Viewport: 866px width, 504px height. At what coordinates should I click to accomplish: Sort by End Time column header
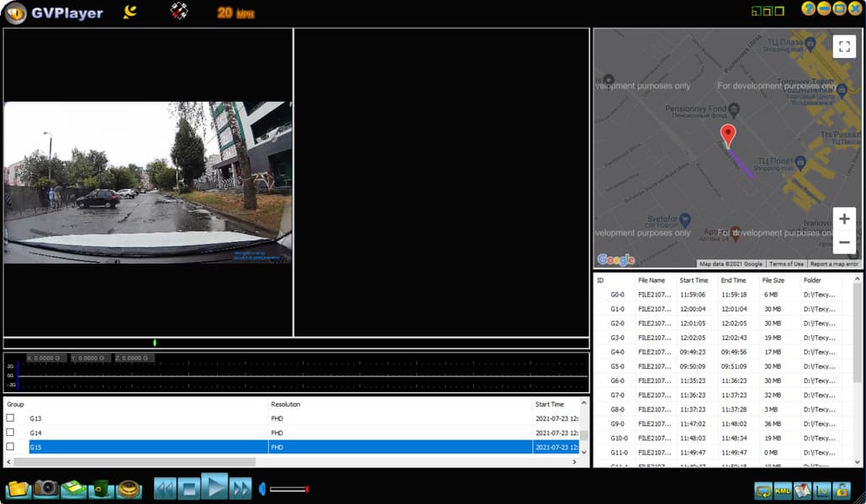tap(733, 281)
